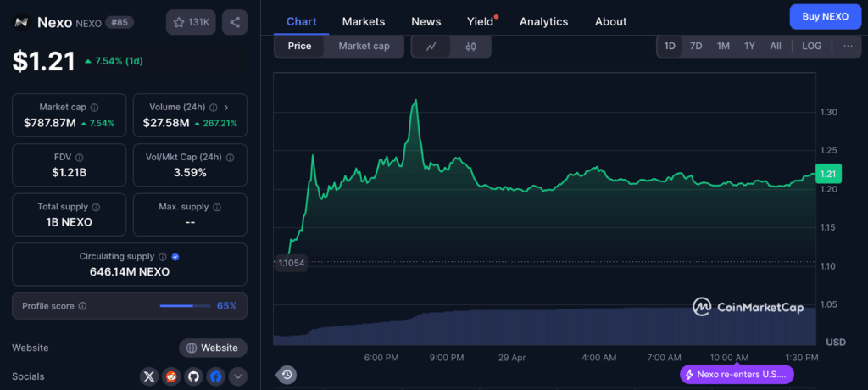The width and height of the screenshot is (868, 390).
Task: Open the X (Twitter) social link
Action: point(150,376)
